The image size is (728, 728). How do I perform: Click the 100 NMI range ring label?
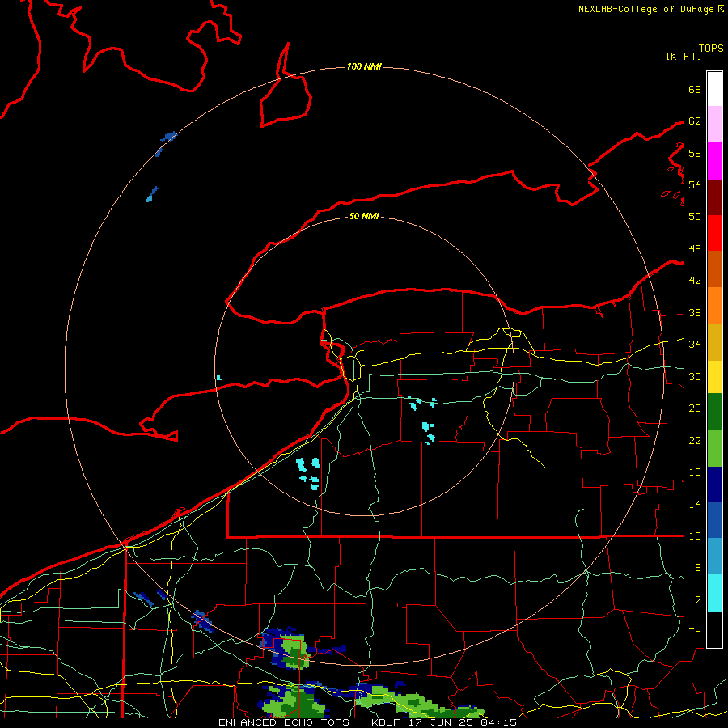(364, 66)
